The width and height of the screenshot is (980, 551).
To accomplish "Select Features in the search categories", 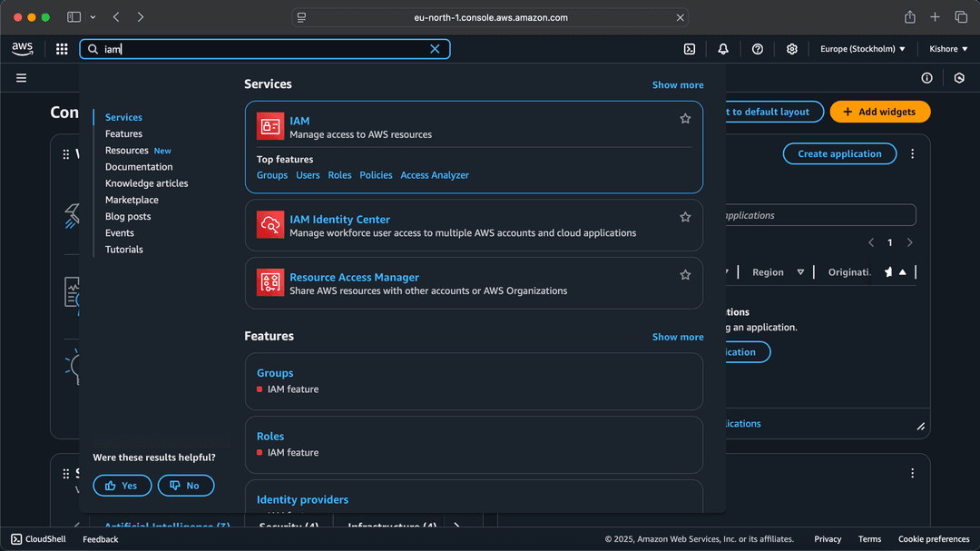I will pos(123,134).
